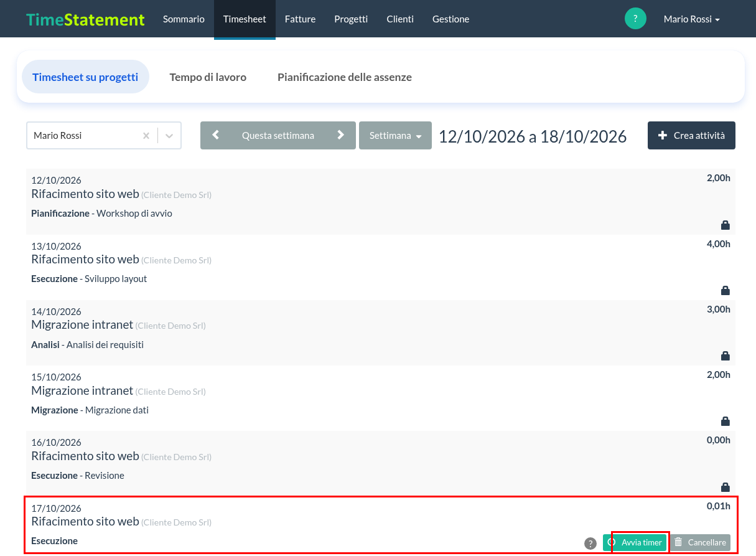Click the teal help question mark icon
The width and height of the screenshot is (756, 556).
click(635, 19)
